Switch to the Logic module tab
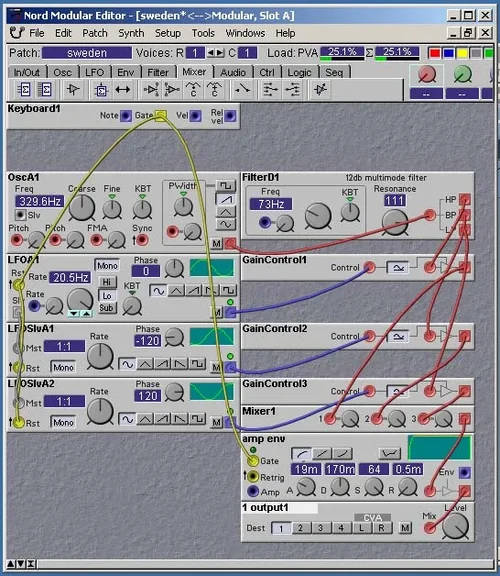This screenshot has height=576, width=500. [x=299, y=72]
